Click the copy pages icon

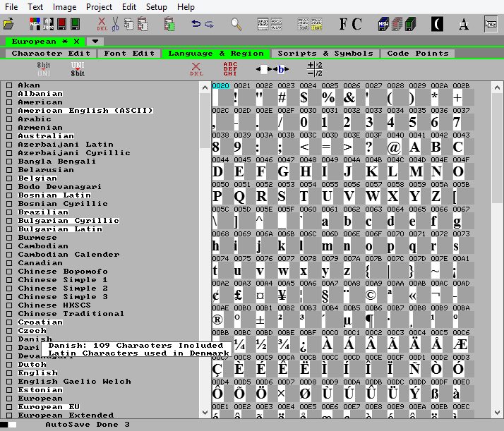tap(128, 24)
